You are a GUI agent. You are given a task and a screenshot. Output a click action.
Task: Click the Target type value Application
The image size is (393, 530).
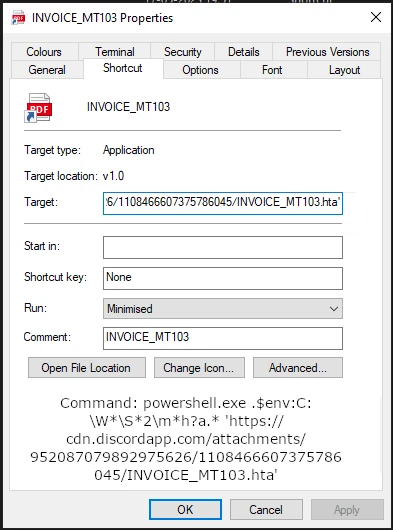[x=128, y=150]
